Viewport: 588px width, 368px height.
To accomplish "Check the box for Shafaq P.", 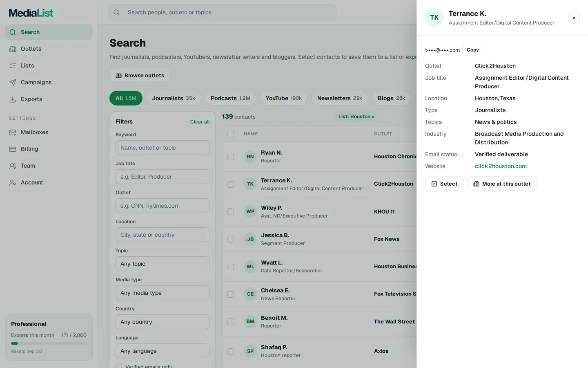I will [x=231, y=352].
